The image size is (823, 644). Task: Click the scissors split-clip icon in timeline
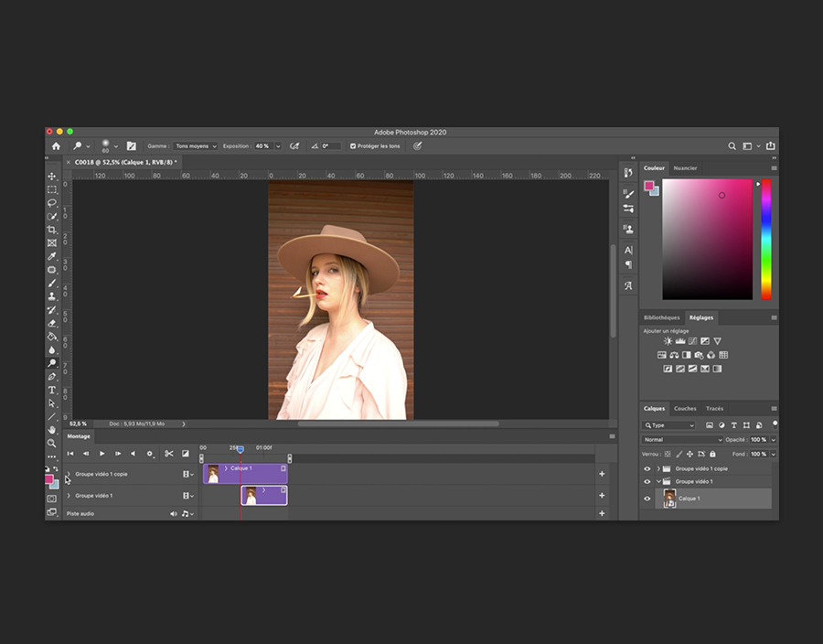pyautogui.click(x=169, y=454)
